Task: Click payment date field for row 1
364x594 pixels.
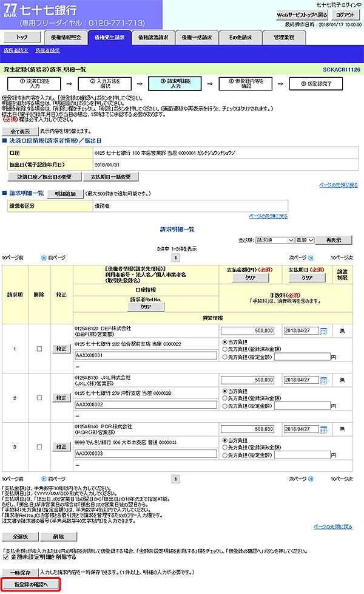Action: click(x=301, y=331)
